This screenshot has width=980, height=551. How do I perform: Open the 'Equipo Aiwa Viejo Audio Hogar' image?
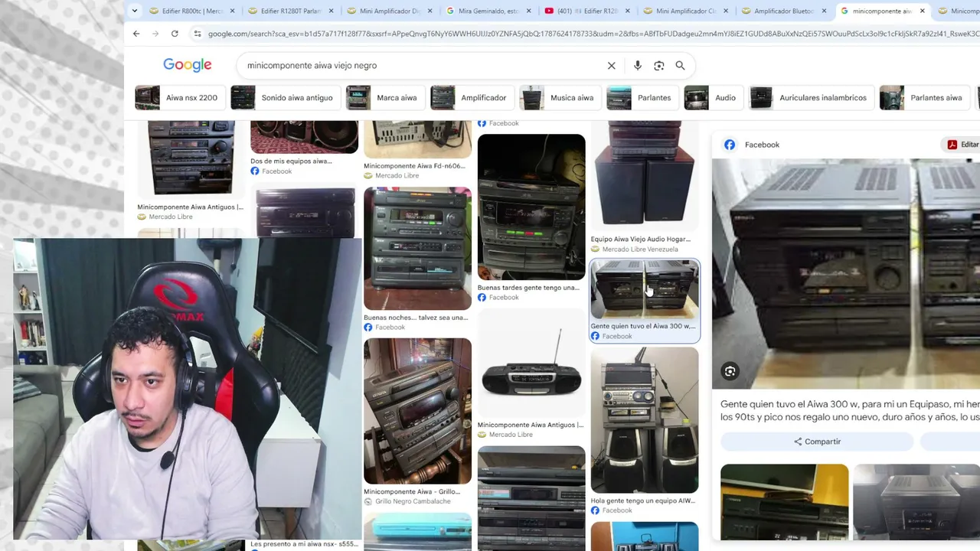[x=645, y=174]
